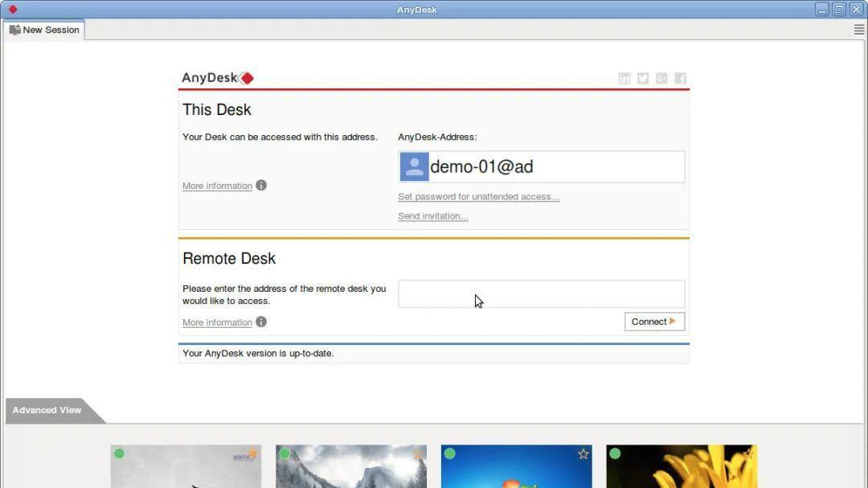Click green online status dot on mountain thumbnail

285,453
